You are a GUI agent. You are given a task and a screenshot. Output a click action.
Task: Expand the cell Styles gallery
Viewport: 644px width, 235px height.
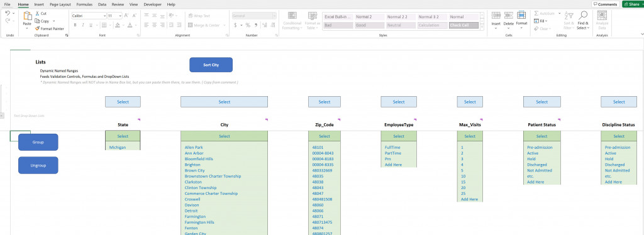(482, 26)
